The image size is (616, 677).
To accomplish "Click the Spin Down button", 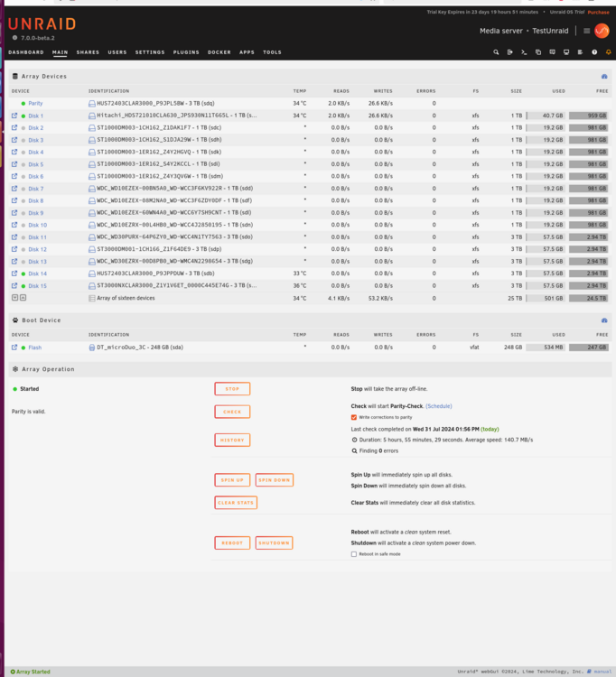I will pos(275,479).
